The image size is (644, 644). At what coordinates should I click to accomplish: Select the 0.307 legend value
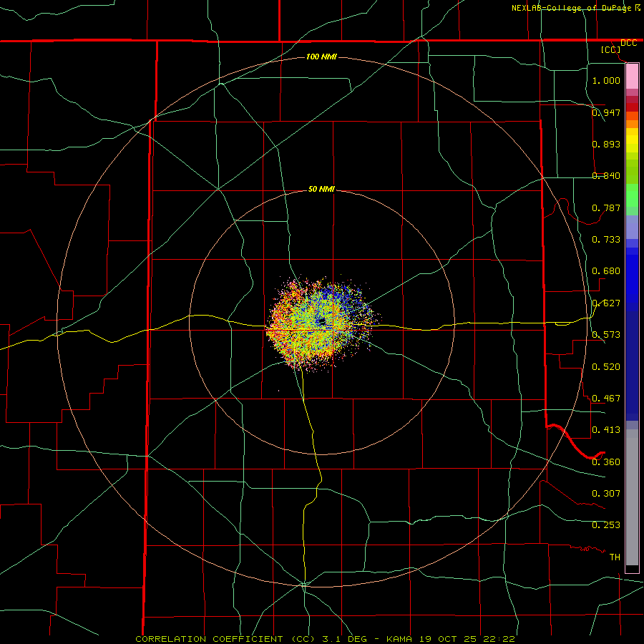point(606,494)
